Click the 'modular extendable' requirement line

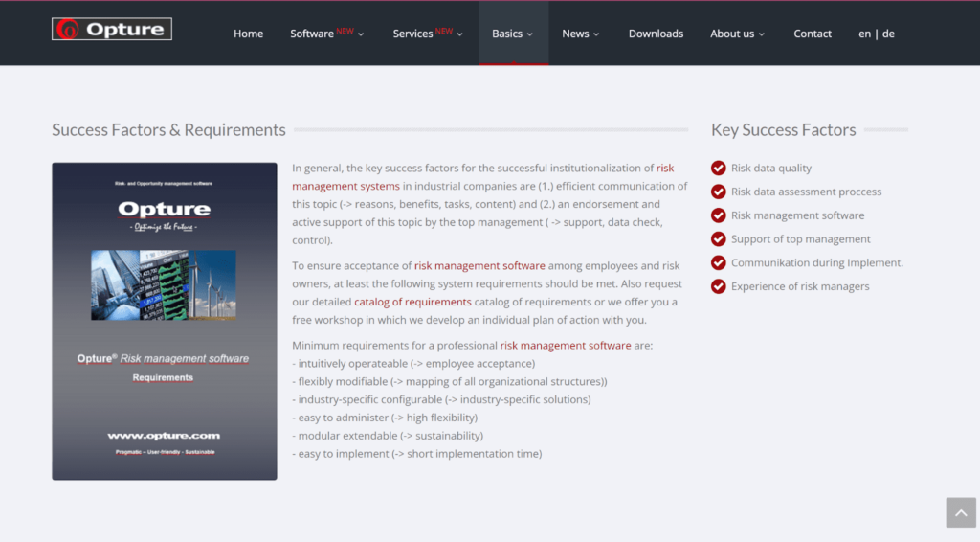point(388,436)
